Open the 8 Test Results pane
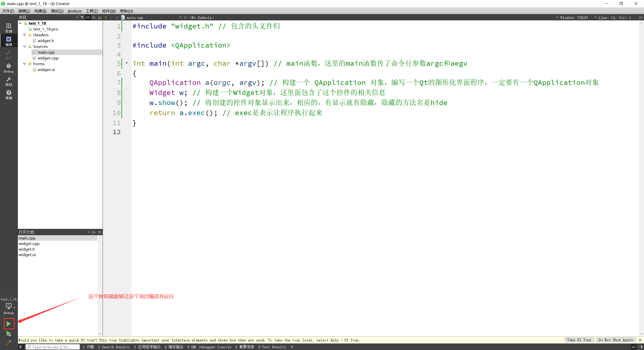Screen dimensions: 644x350 272,347
